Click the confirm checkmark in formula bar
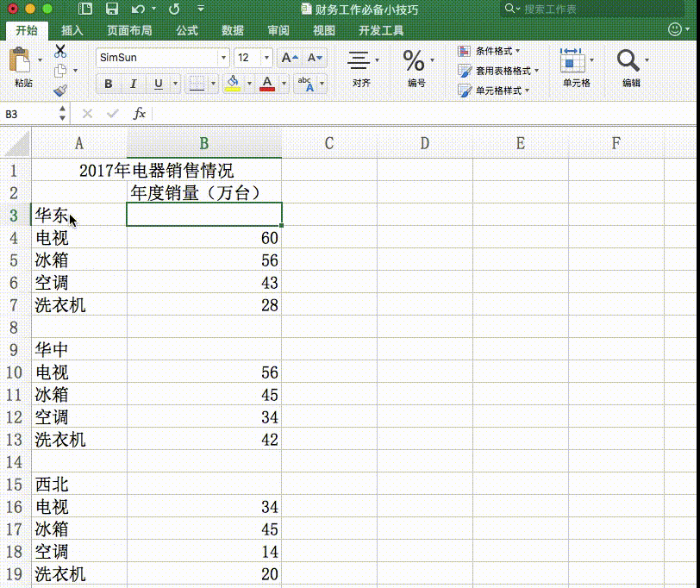This screenshot has width=700, height=588. pos(113,114)
